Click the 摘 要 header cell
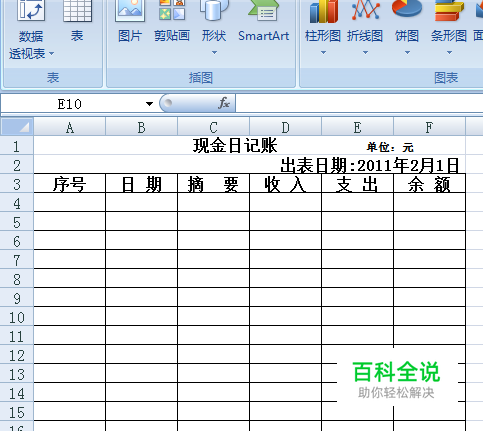The width and height of the screenshot is (483, 431). click(214, 183)
